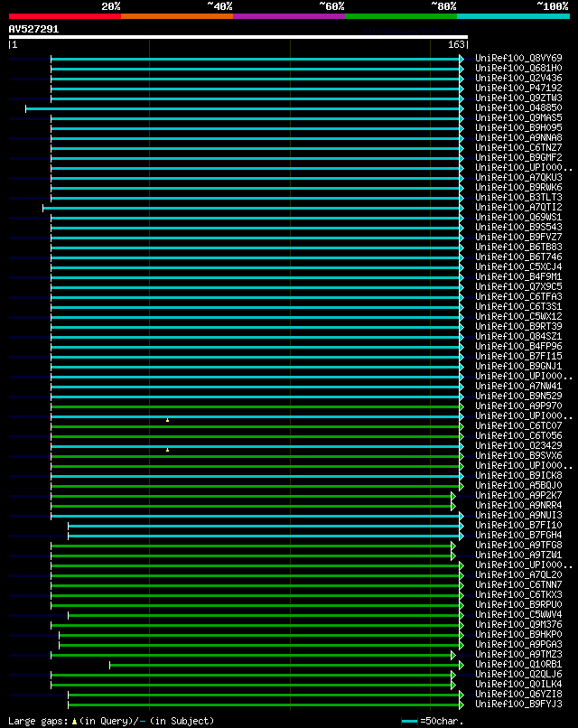Open hit UniRef100_Q10RB1
578x728 pixels.
518,665
